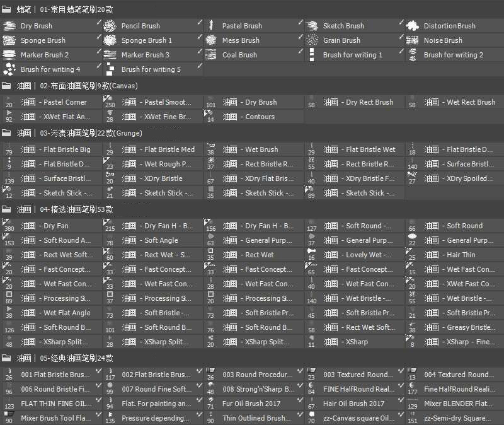Screen dimensions: 504x425
Task: Click the Sketch Brush preview icon
Action: coord(311,26)
